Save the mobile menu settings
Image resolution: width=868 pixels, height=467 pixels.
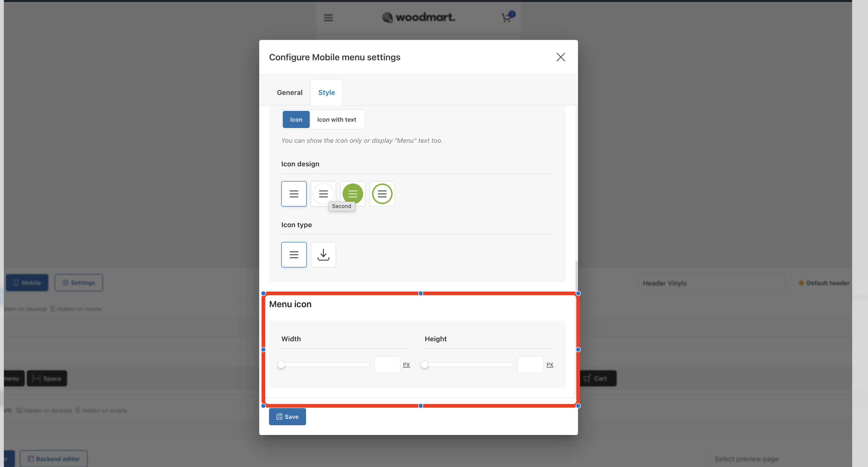287,417
